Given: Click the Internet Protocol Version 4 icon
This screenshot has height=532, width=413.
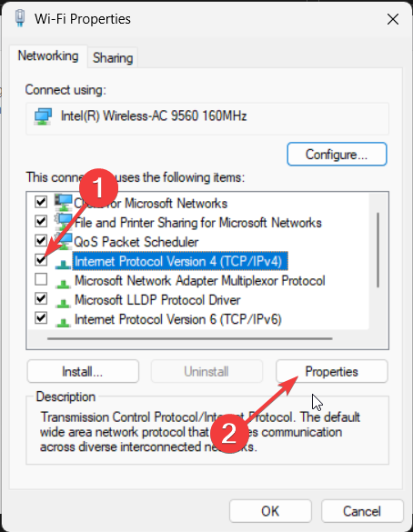Looking at the screenshot, I should pos(63,264).
